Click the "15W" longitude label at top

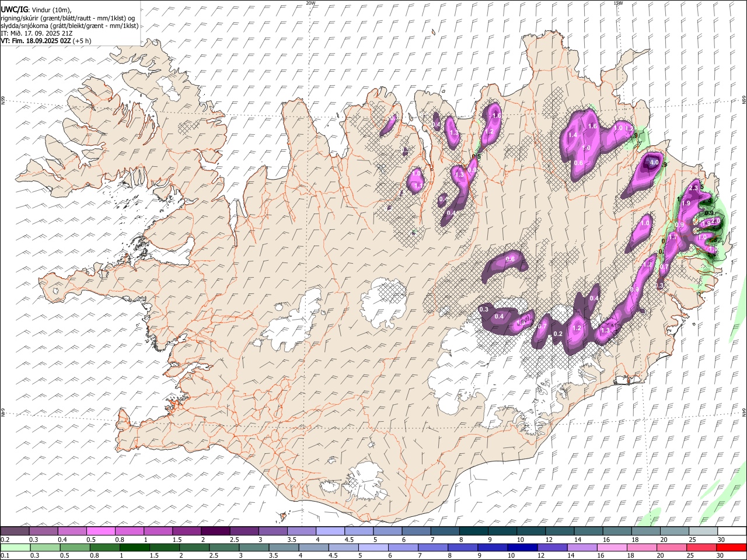[x=618, y=3]
